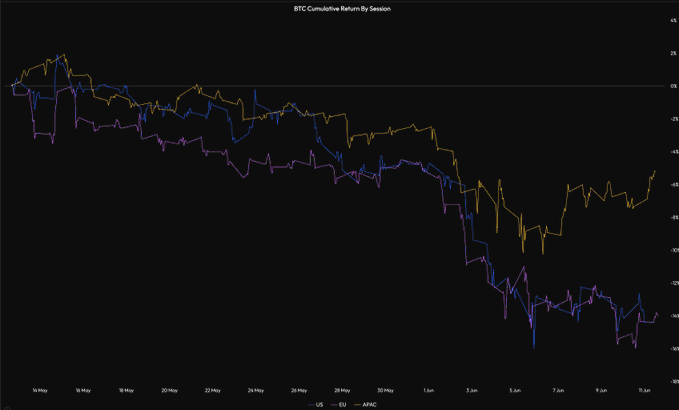Click the 26 May date label
Image resolution: width=679 pixels, height=410 pixels.
click(x=299, y=391)
